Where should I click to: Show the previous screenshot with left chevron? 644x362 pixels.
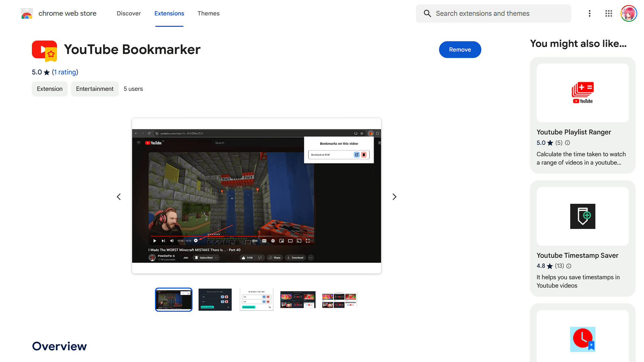pyautogui.click(x=119, y=197)
